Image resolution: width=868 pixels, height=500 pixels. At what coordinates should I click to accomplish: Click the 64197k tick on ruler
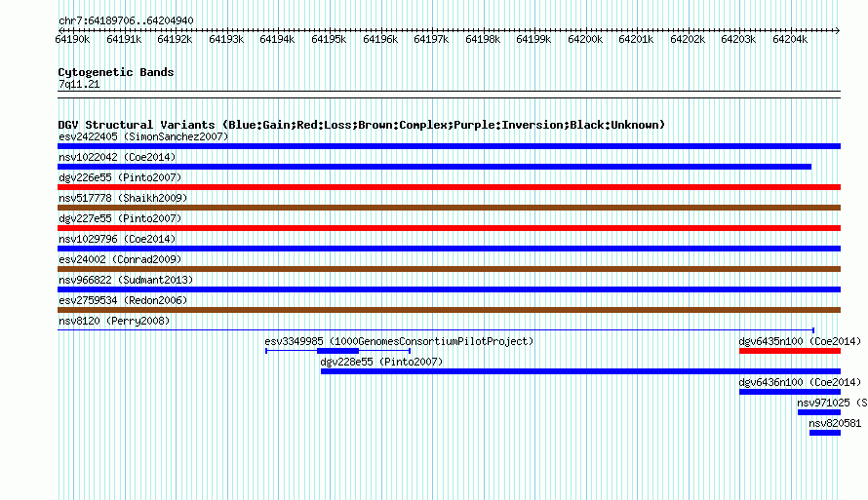click(431, 39)
